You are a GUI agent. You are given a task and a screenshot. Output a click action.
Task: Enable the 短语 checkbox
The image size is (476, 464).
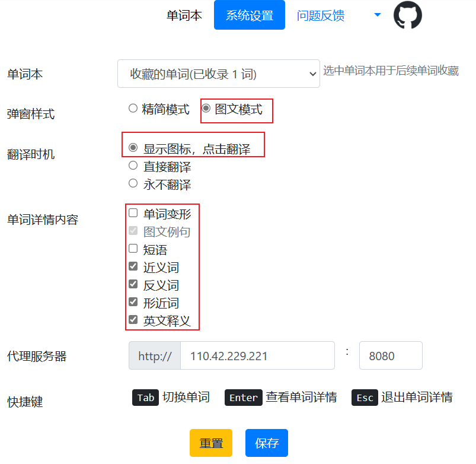(x=133, y=249)
